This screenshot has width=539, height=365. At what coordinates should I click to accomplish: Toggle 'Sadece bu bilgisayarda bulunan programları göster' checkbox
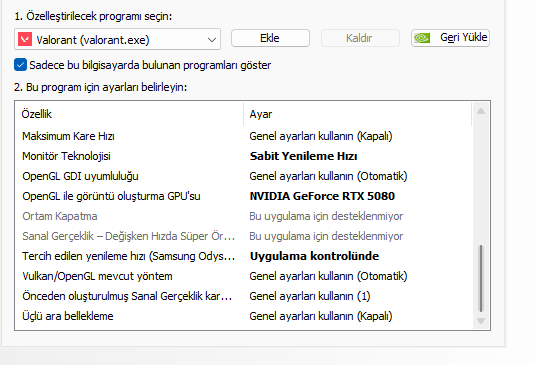(20, 65)
